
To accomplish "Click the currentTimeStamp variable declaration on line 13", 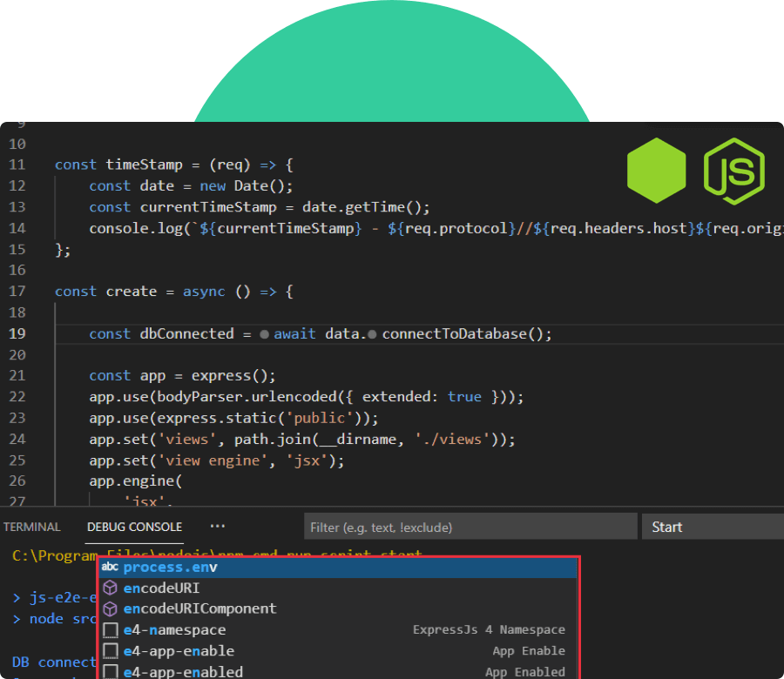I will (x=208, y=207).
